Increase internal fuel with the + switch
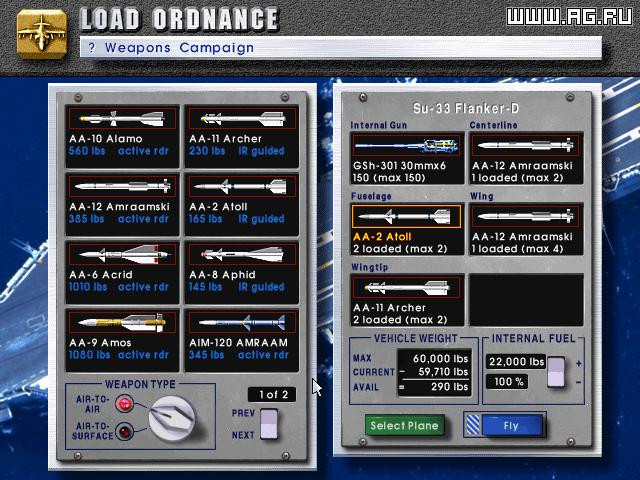The width and height of the screenshot is (640, 480). pos(556,364)
